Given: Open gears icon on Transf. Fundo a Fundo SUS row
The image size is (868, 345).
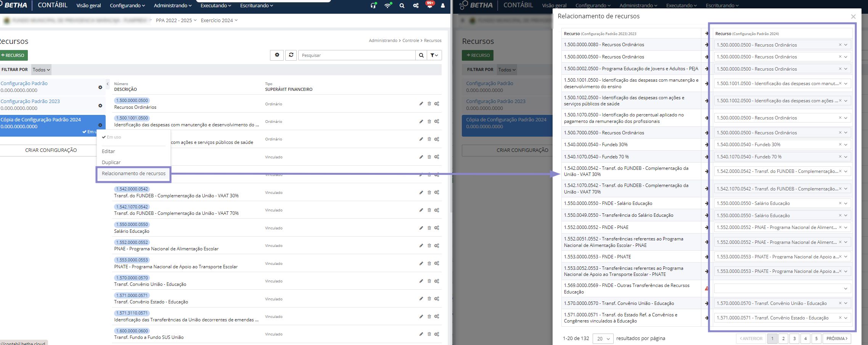Looking at the screenshot, I should pos(437,334).
